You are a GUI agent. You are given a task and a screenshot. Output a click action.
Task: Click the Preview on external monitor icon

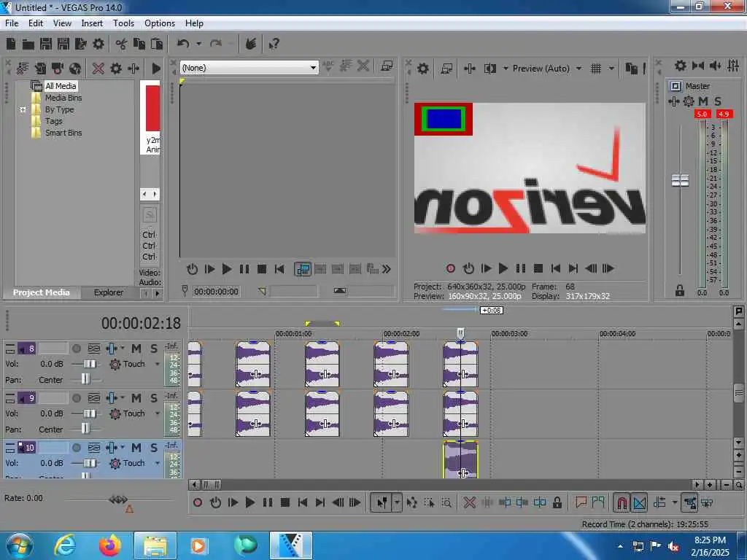446,69
